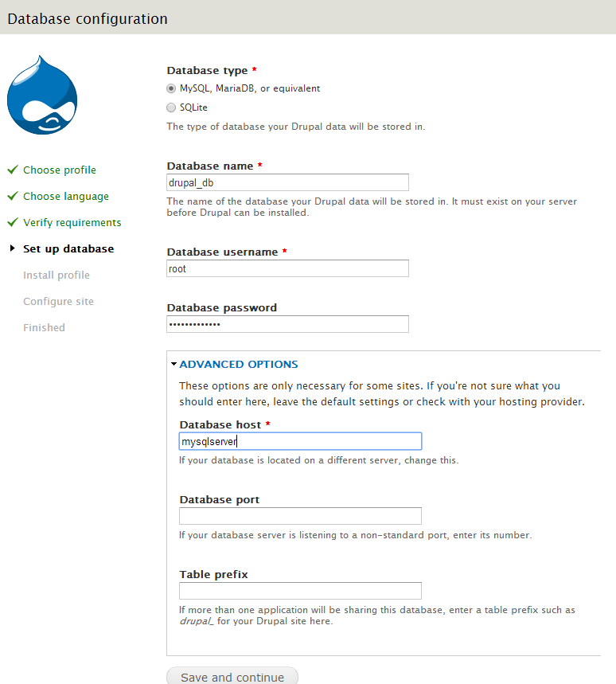
Task: Click the Set up database step
Action: (x=68, y=248)
